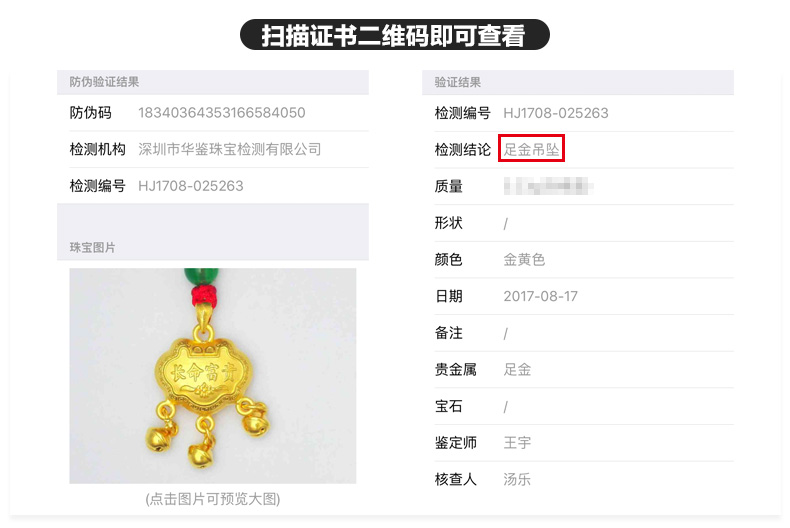The image size is (790, 528).
Task: Click the 贵金属 row value 足金
Action: click(517, 369)
